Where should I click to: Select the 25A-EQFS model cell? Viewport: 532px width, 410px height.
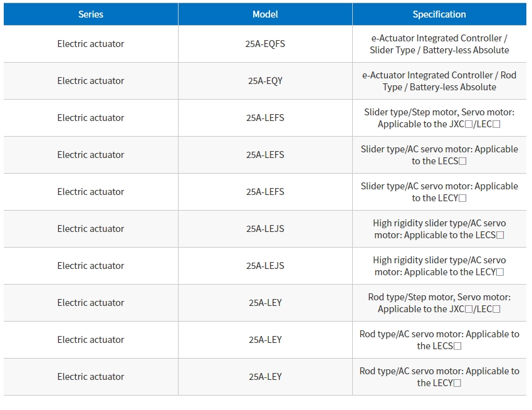[x=265, y=44]
